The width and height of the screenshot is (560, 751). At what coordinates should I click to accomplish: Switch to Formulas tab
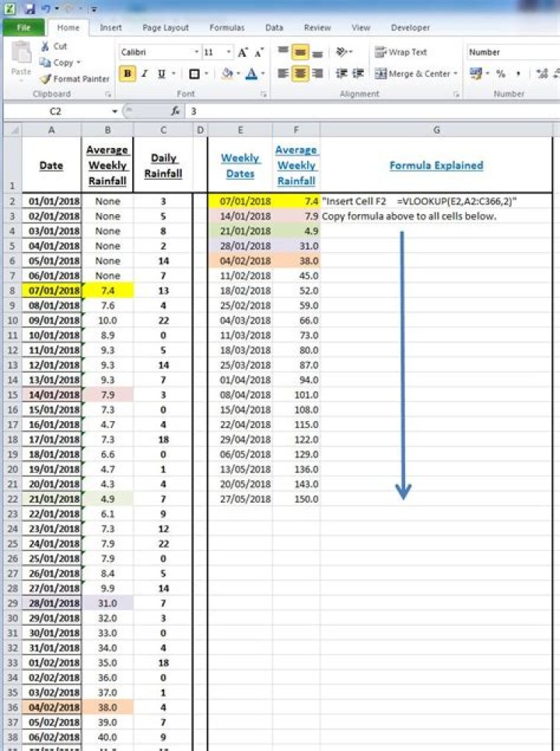coord(227,28)
